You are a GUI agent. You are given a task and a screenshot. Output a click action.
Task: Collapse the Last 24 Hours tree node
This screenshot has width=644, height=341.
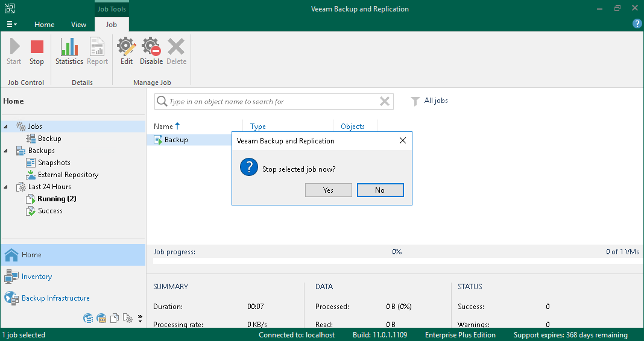click(6, 187)
